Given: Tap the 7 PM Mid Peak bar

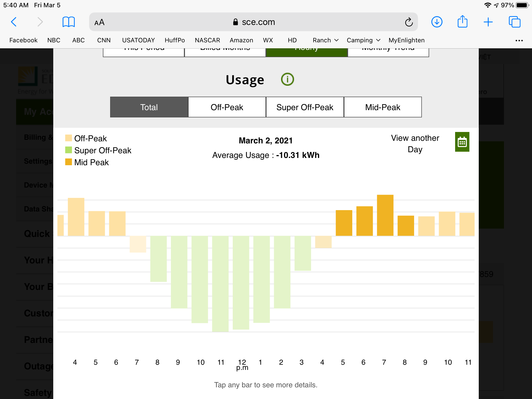Looking at the screenshot, I should click(385, 216).
